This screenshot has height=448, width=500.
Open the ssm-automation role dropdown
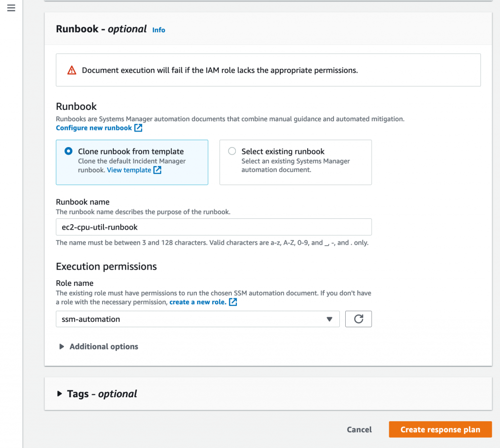point(197,319)
